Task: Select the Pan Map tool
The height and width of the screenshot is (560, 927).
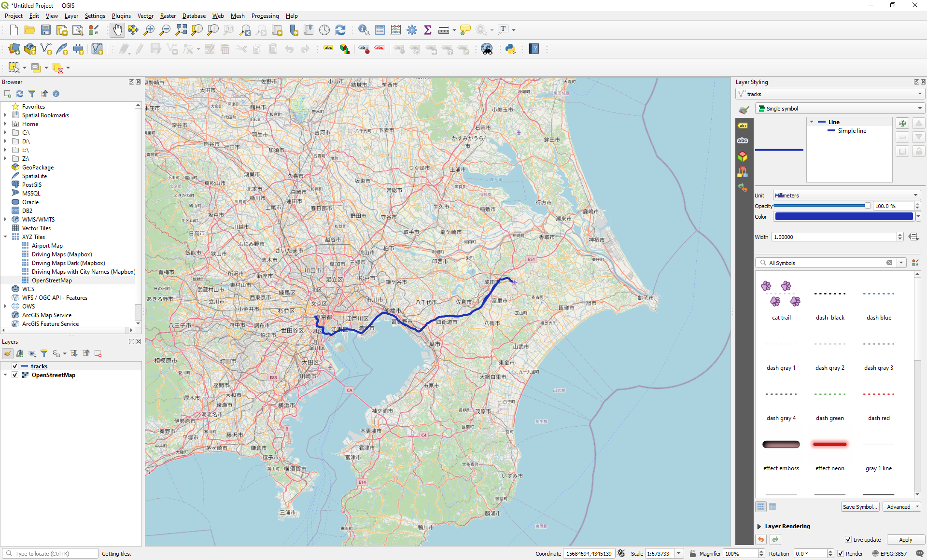Action: coord(117,29)
